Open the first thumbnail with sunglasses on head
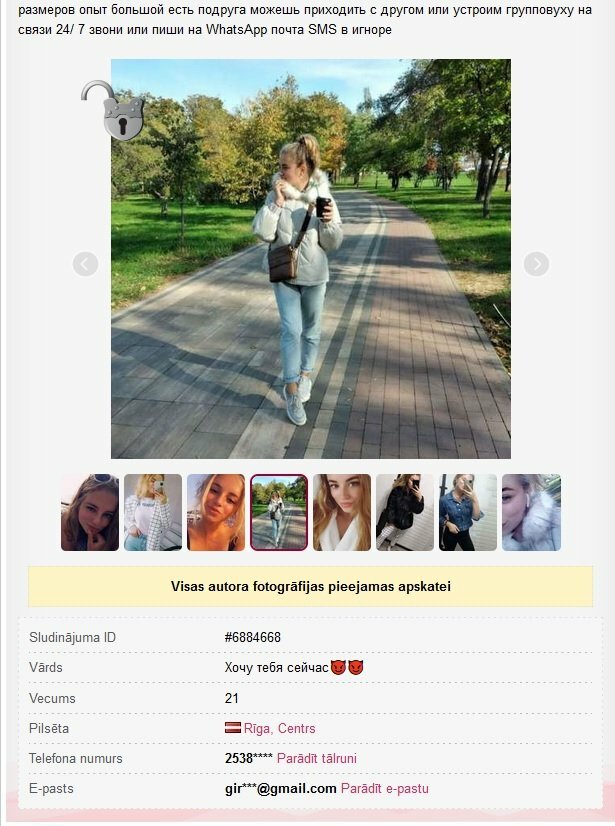This screenshot has width=615, height=826. click(90, 513)
